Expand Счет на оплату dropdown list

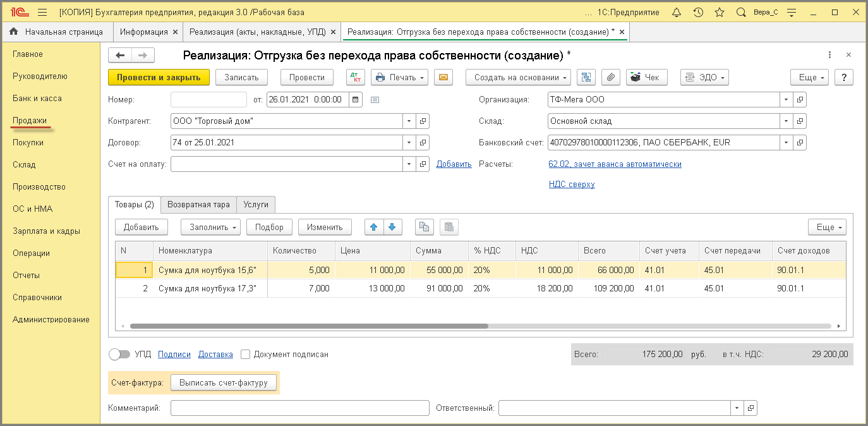(x=409, y=164)
